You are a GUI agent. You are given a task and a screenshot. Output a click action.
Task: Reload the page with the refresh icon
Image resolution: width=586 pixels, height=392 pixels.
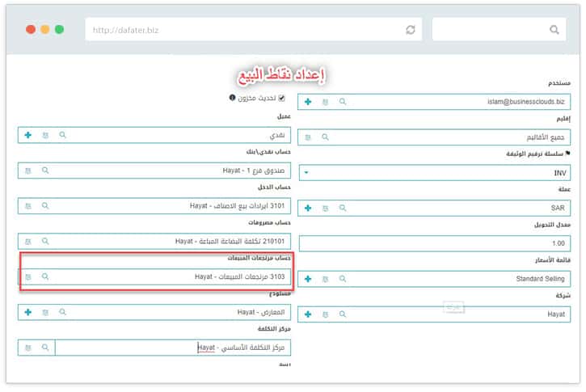point(411,30)
